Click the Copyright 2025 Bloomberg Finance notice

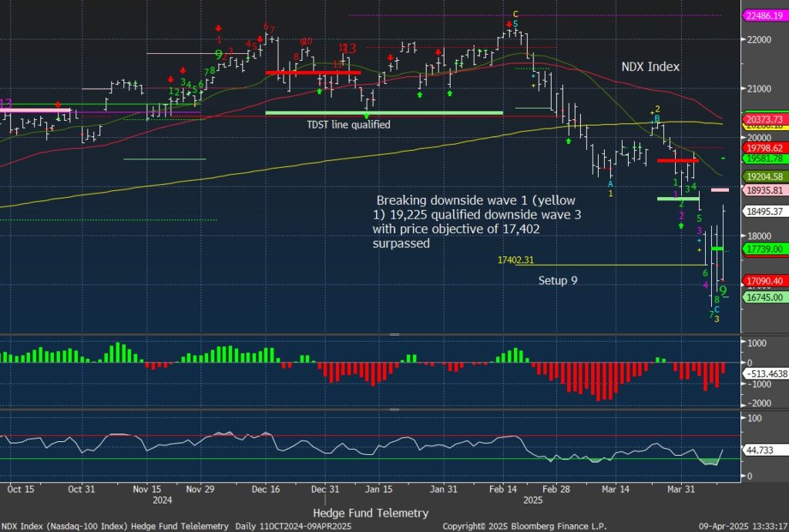coord(524,526)
